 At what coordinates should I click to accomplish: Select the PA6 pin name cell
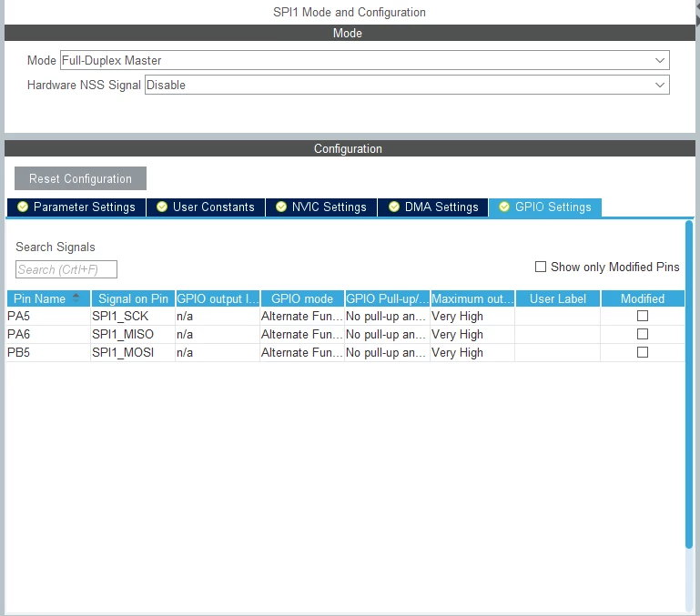click(48, 334)
